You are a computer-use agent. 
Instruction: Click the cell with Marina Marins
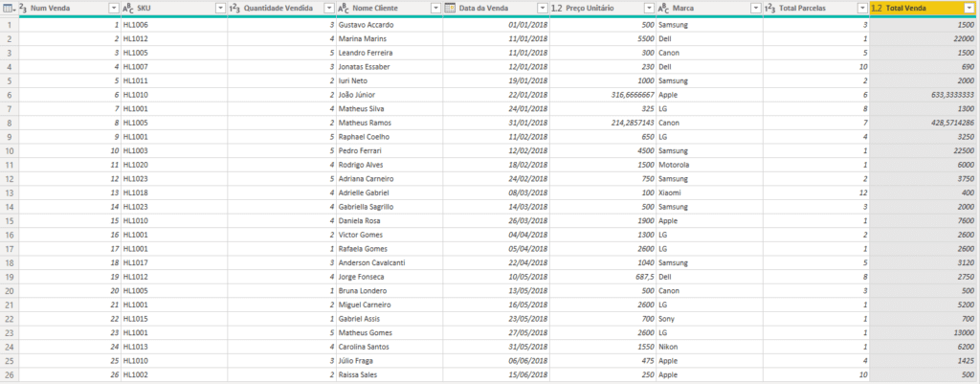pos(390,38)
